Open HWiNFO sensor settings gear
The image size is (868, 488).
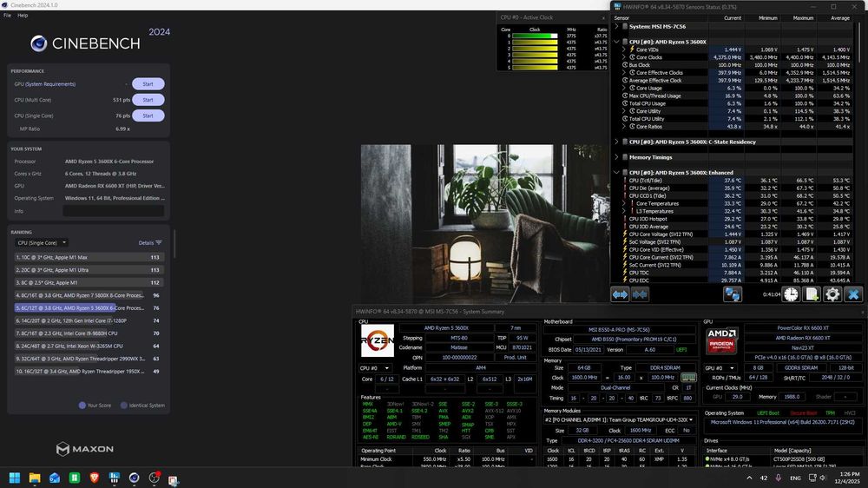pyautogui.click(x=832, y=294)
